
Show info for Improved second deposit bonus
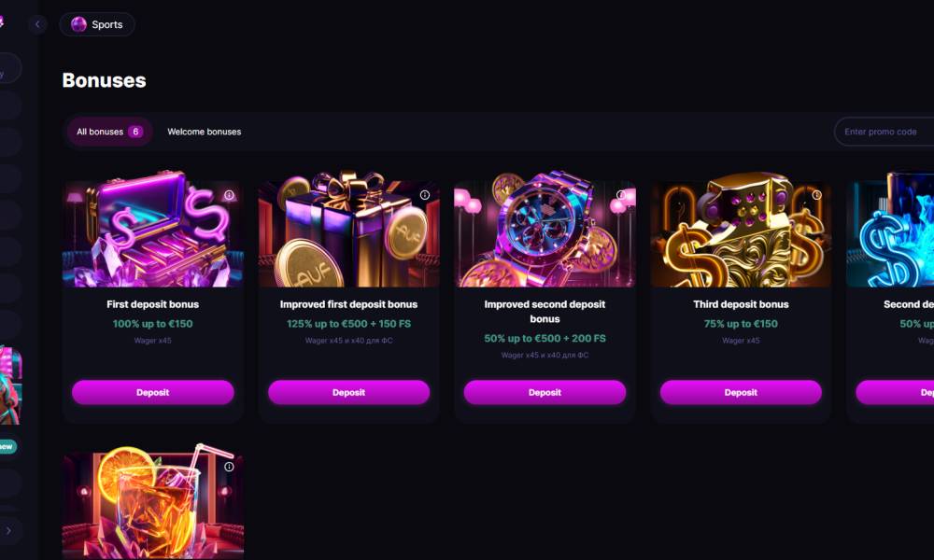[x=621, y=195]
